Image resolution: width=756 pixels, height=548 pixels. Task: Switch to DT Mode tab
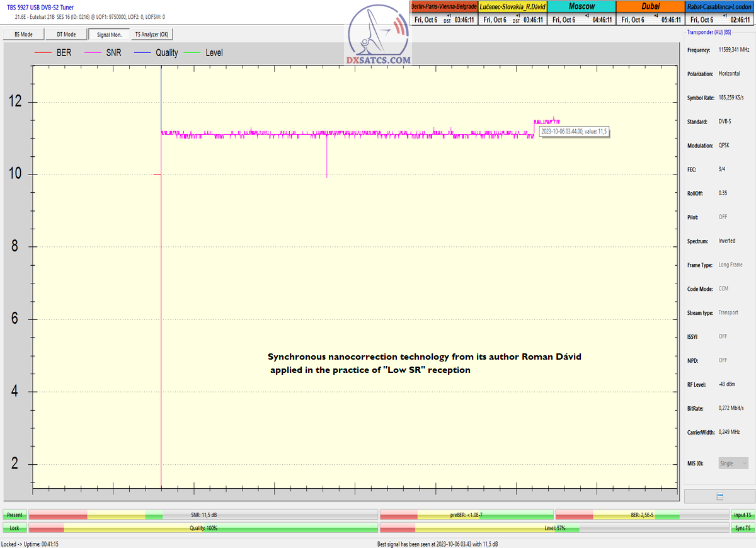[x=66, y=35]
